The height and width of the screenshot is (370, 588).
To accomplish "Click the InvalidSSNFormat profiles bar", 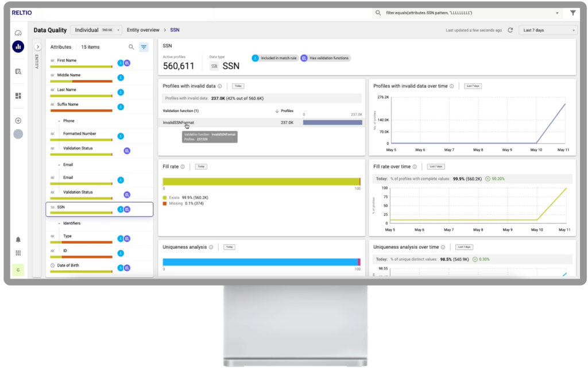I will (x=332, y=122).
